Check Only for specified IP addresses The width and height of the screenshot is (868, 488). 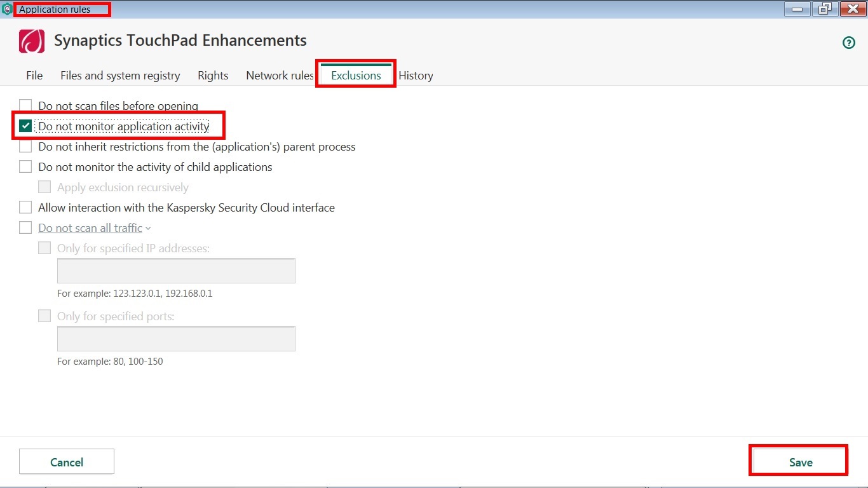pos(44,248)
